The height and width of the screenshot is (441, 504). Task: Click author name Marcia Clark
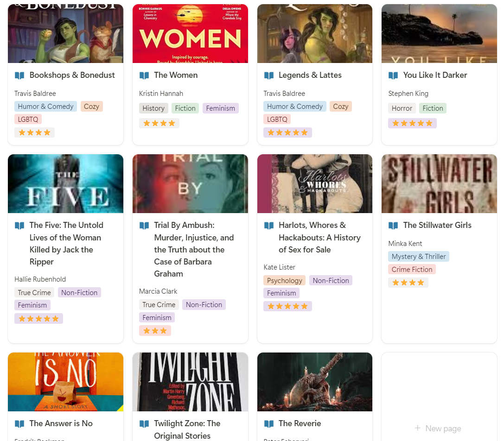[158, 291]
